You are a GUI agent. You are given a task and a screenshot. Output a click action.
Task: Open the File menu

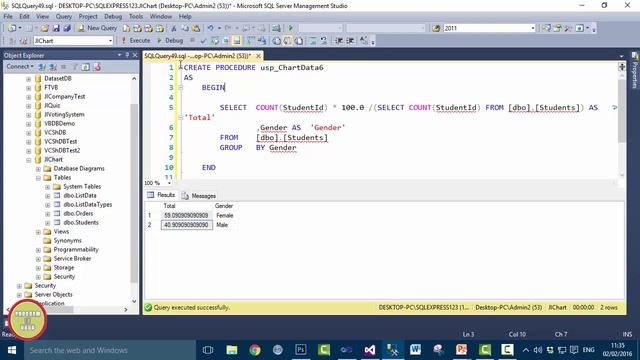pos(8,16)
